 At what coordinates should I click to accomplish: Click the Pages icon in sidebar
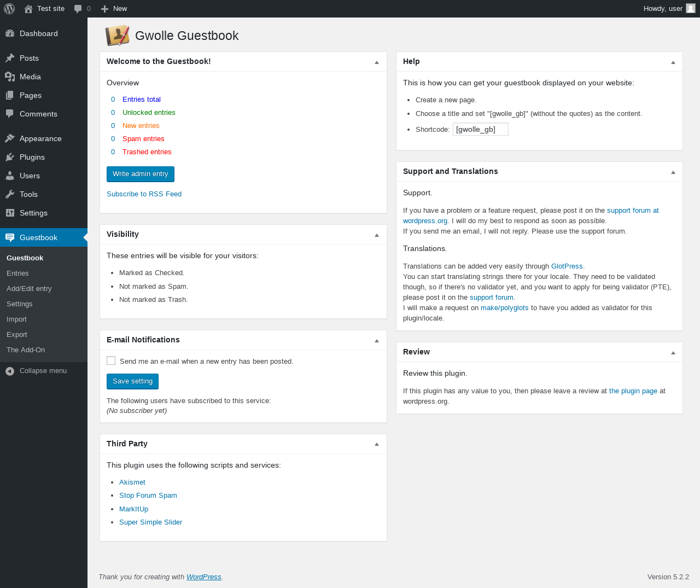tap(10, 95)
